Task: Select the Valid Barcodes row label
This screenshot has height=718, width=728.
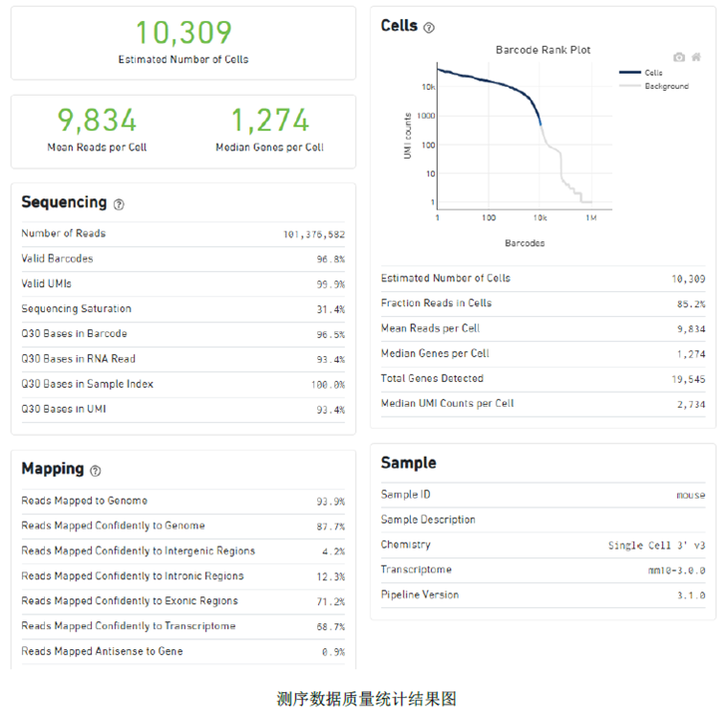Action: click(x=57, y=258)
